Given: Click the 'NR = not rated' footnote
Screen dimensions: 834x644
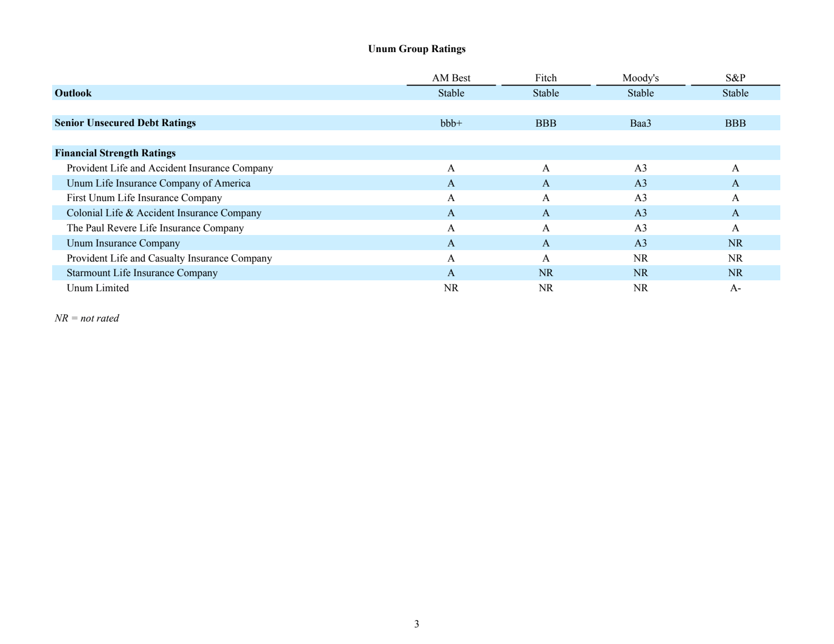Looking at the screenshot, I should tap(87, 318).
